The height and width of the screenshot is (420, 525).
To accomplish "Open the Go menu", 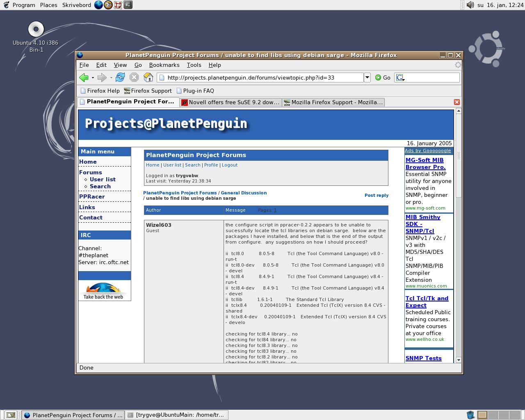I will coord(138,65).
